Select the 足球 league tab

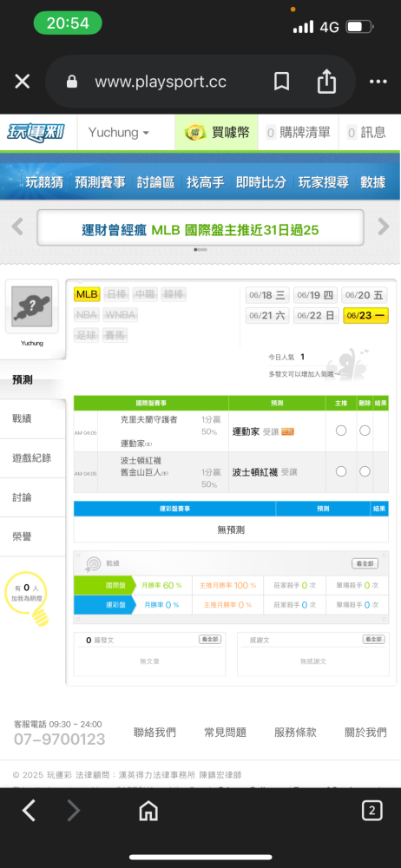click(x=87, y=335)
